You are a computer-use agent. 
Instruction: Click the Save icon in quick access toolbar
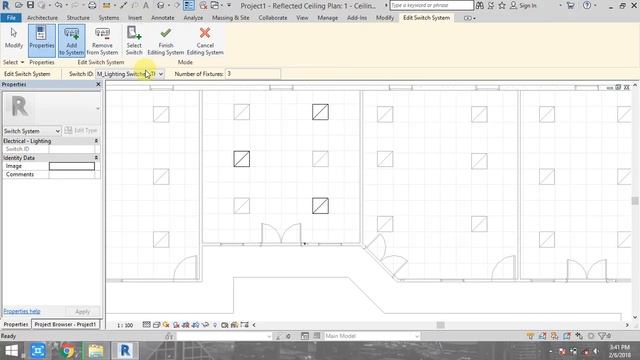[x=31, y=5]
